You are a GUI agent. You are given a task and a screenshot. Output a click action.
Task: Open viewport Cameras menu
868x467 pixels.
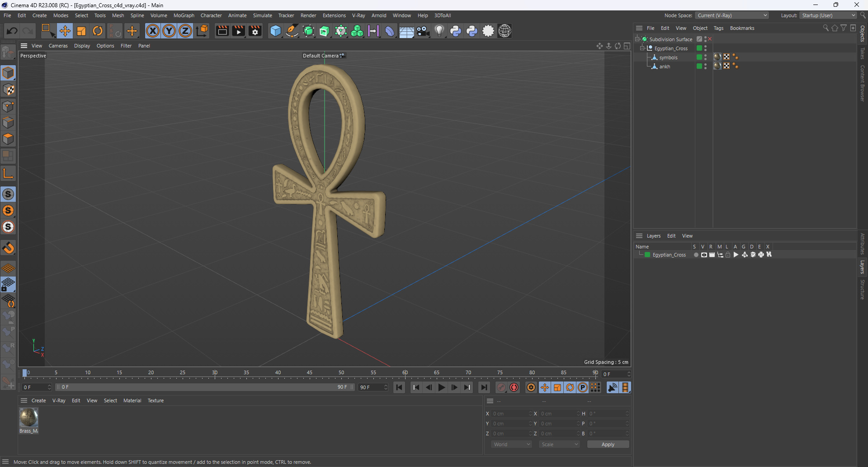pyautogui.click(x=58, y=46)
